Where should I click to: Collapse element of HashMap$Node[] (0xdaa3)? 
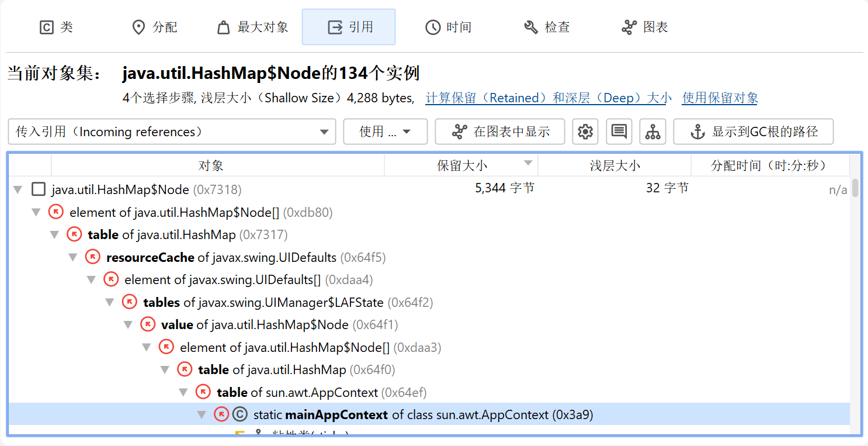(147, 347)
